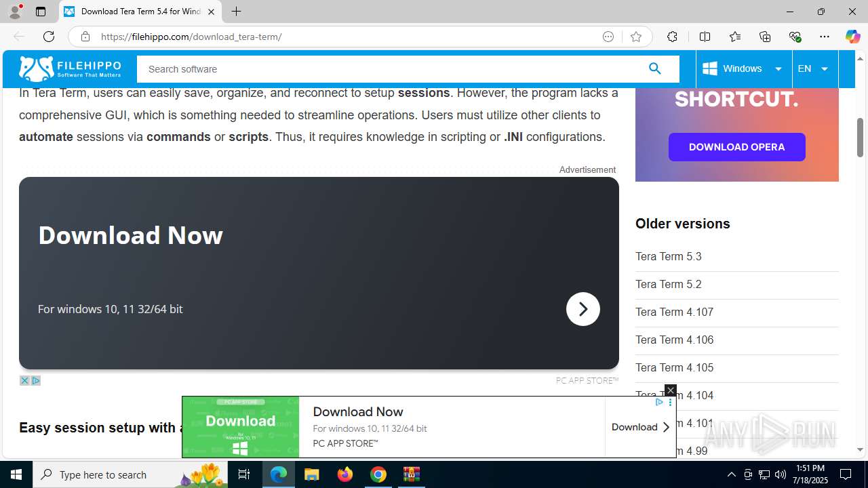This screenshot has width=868, height=488.
Task: Open the Tera Term 4.106 link
Action: [674, 340]
